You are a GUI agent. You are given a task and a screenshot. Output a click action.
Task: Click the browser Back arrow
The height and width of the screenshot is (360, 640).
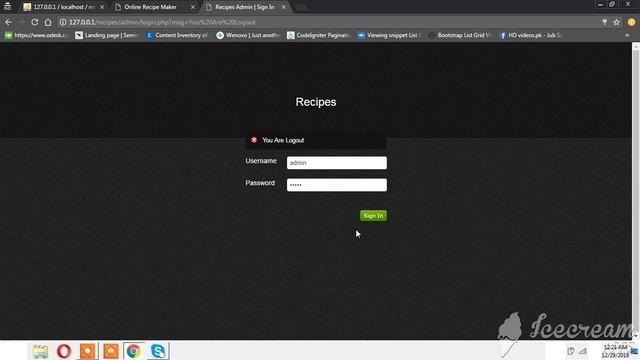[9, 22]
